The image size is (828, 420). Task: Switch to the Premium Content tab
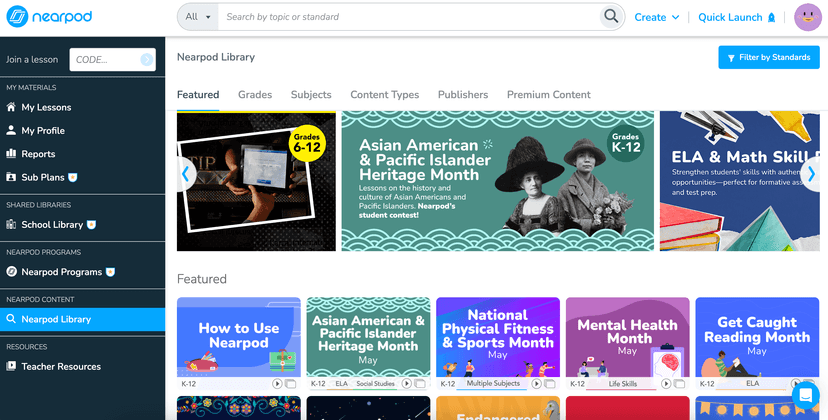548,95
